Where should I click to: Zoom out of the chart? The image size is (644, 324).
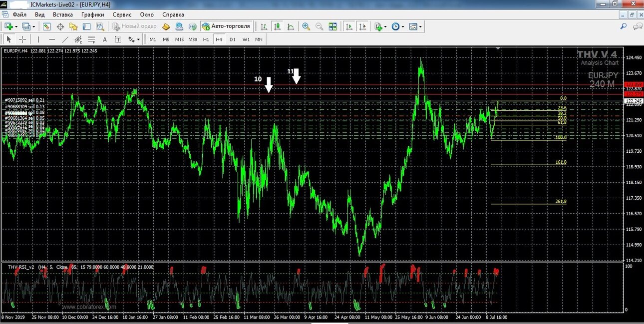(319, 26)
